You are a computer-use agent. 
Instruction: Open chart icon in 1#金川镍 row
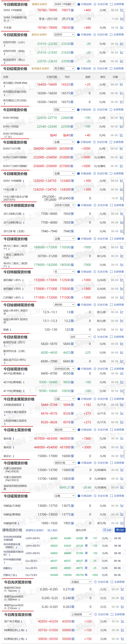(x=122, y=189)
